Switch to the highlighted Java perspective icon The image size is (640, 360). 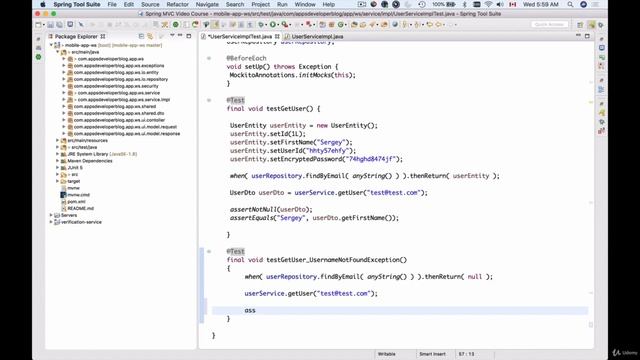coord(591,25)
